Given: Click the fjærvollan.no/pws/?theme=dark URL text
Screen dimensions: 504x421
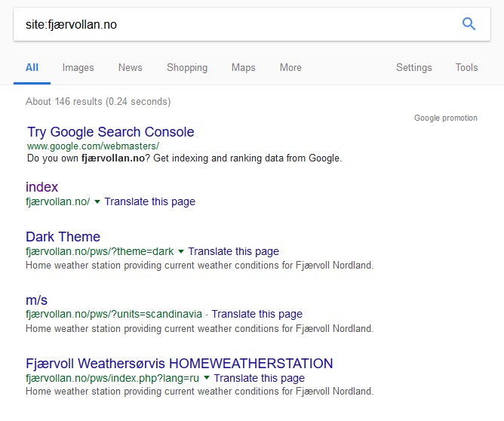Looking at the screenshot, I should pyautogui.click(x=100, y=251).
